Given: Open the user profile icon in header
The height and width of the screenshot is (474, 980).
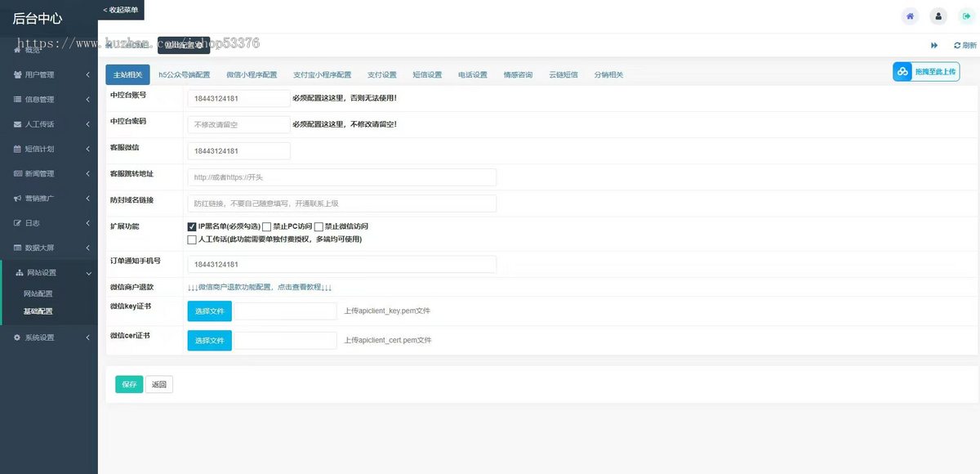Looking at the screenshot, I should tap(938, 16).
